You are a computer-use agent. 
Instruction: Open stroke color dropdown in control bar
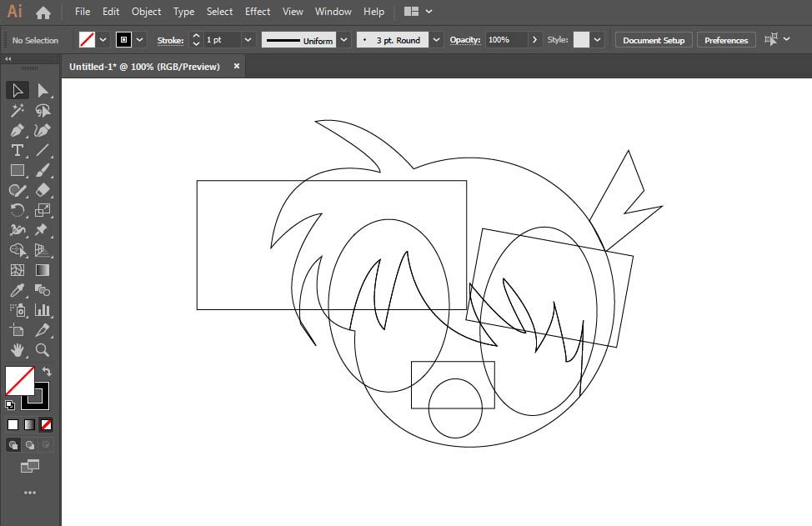pos(139,40)
